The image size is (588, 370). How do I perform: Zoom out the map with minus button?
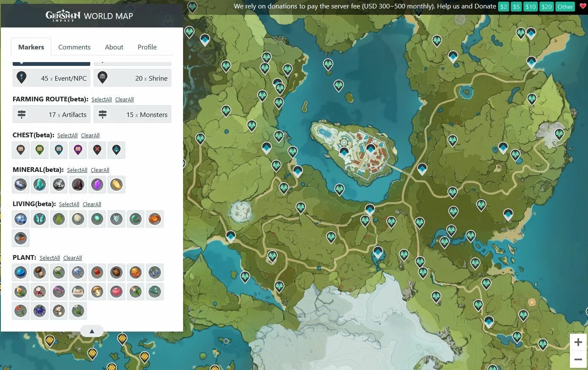click(578, 359)
